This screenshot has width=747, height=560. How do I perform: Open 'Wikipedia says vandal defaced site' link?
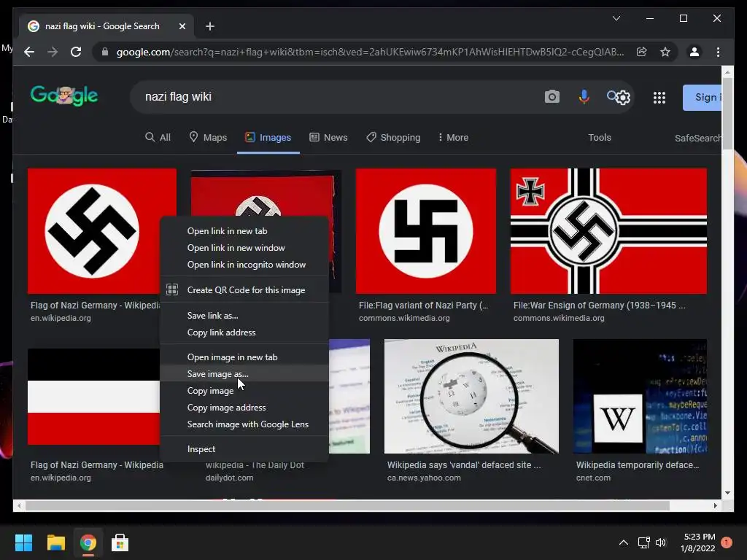tap(464, 464)
